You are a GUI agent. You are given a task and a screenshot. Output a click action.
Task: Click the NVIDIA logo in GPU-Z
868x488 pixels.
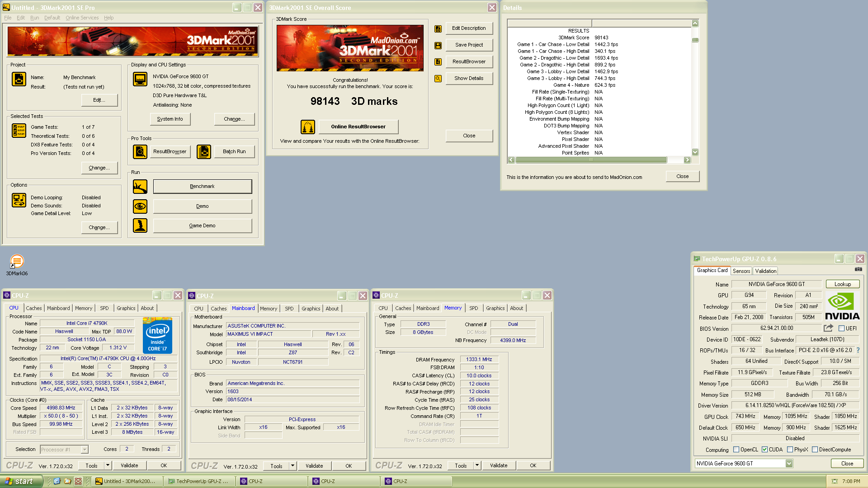842,306
